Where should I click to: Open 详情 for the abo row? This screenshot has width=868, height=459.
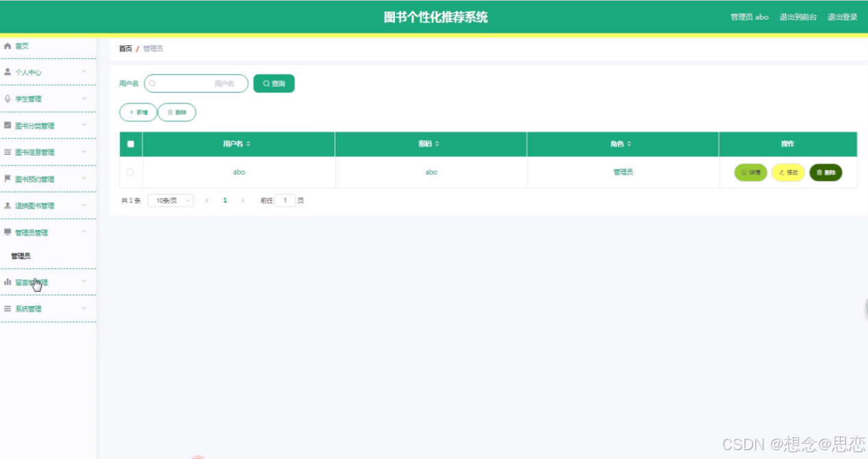click(751, 173)
